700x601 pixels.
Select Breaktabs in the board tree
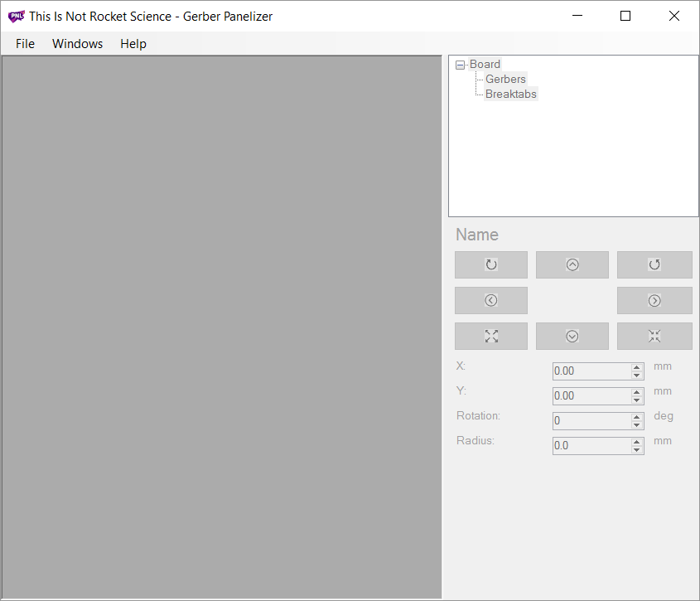pos(510,94)
